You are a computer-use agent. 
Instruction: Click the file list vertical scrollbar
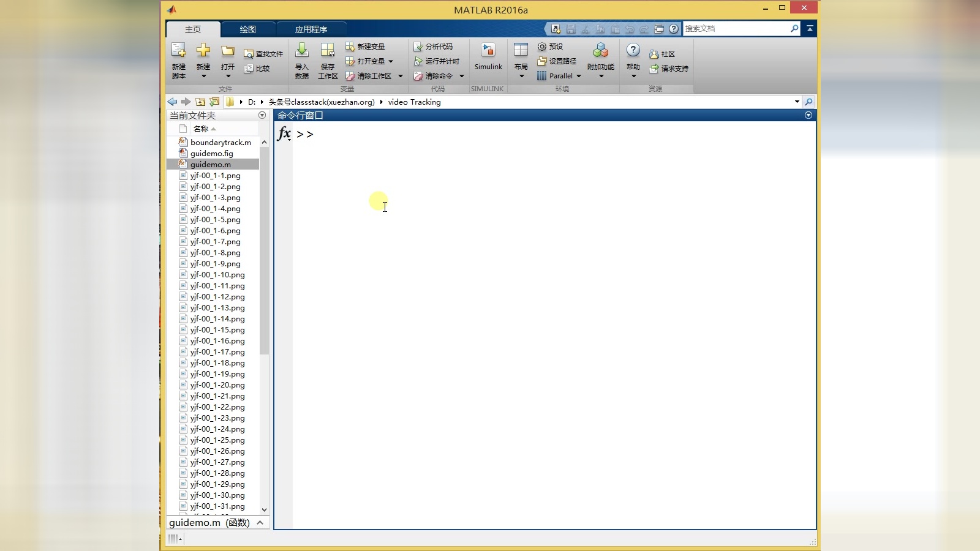[x=264, y=251]
